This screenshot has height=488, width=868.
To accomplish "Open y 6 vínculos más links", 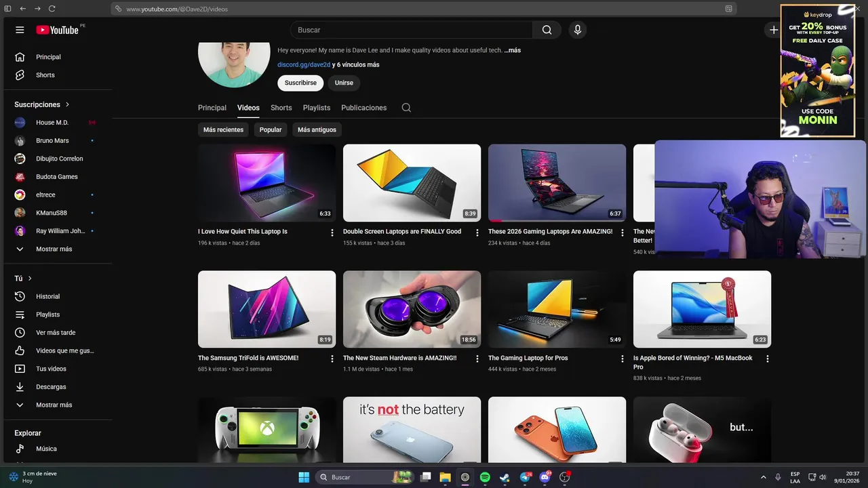I will [x=355, y=64].
